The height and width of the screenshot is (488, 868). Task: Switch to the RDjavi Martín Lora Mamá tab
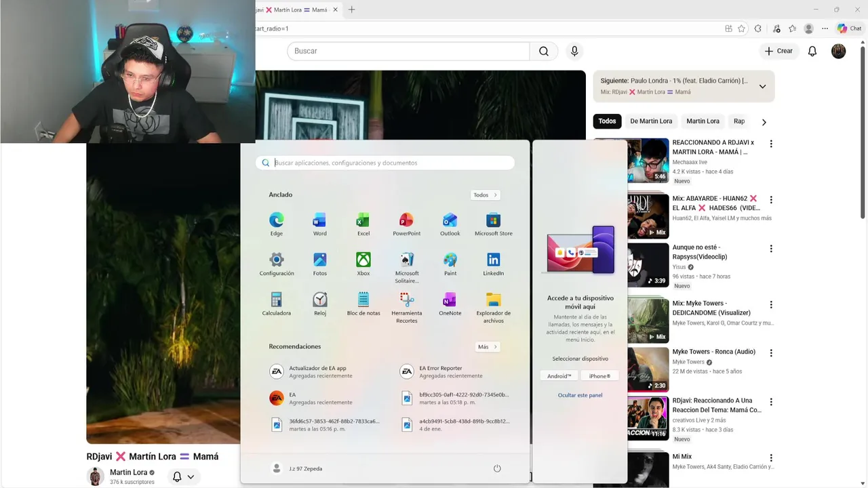click(x=296, y=9)
